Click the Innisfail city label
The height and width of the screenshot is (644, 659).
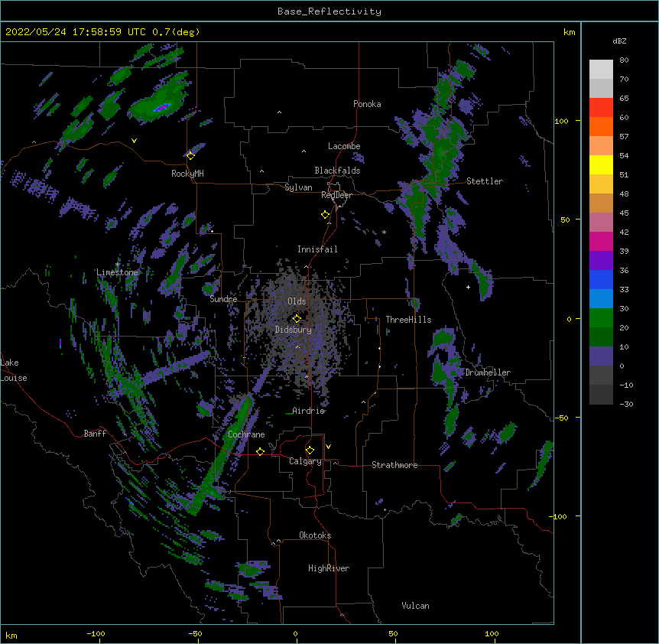pos(317,249)
